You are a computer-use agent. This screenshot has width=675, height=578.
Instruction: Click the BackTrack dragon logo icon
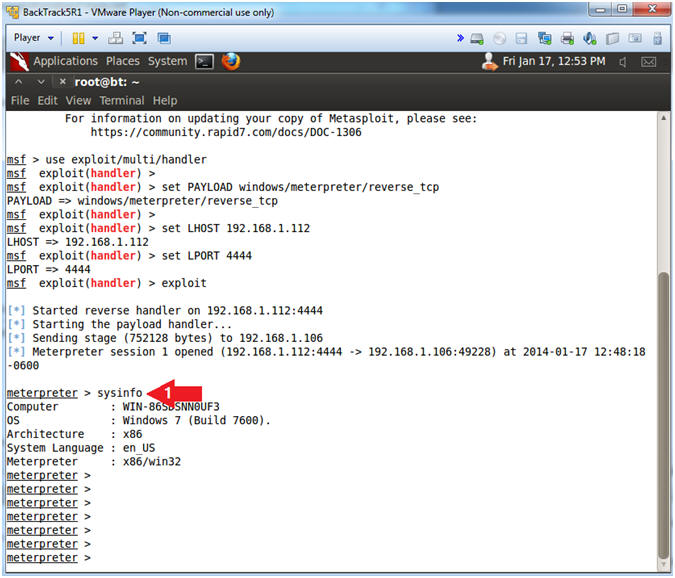tap(19, 62)
